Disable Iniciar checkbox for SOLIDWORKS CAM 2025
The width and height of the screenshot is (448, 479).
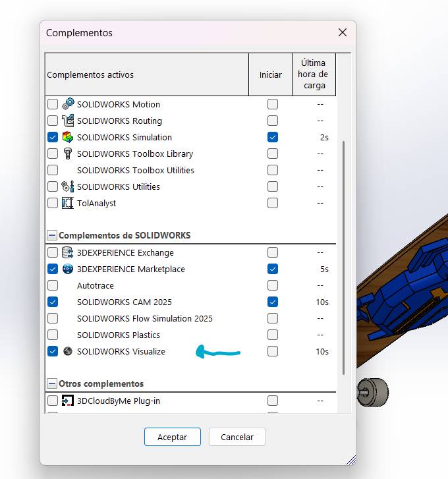[x=273, y=302]
